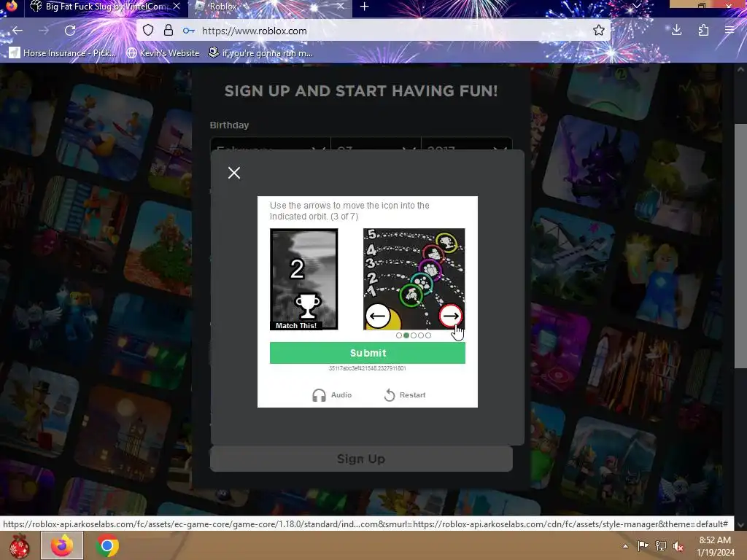
Task: Click the Firefox taskbar icon
Action: pyautogui.click(x=62, y=545)
